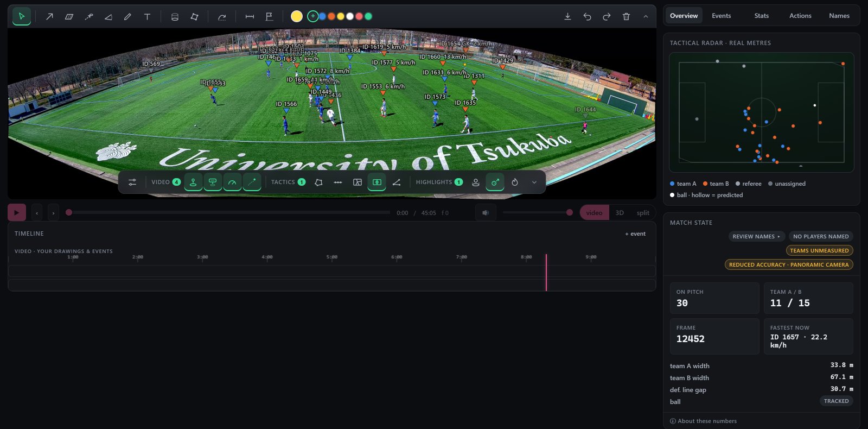Screen dimensions: 868x429
Task: Switch to the 3D view mode
Action: point(620,213)
